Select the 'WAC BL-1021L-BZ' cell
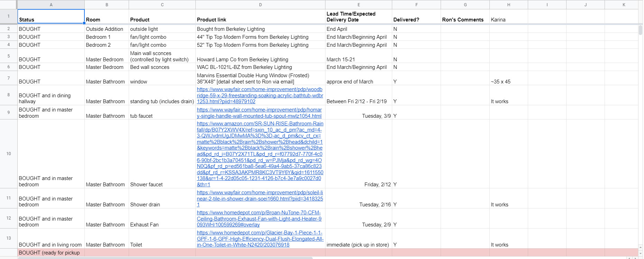 (260, 67)
